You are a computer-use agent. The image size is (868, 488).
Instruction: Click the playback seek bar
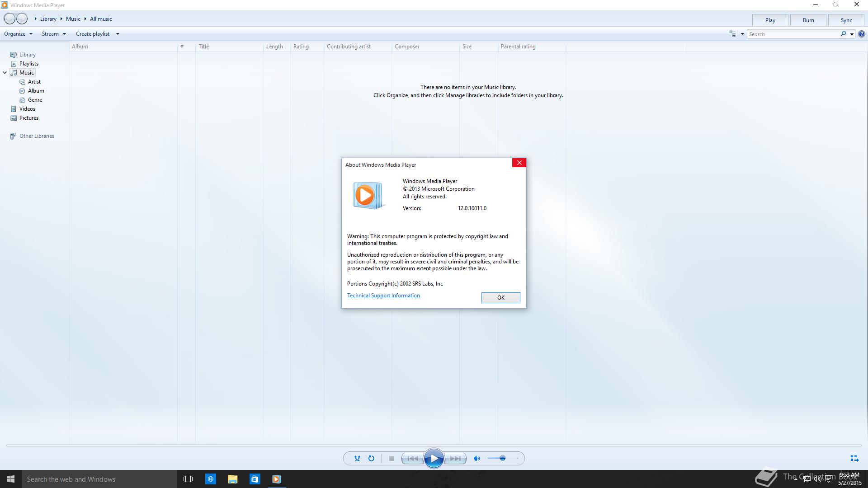434,446
